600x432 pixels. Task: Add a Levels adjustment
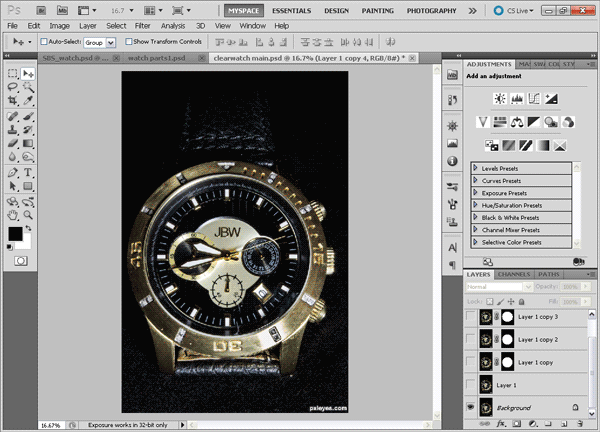517,99
